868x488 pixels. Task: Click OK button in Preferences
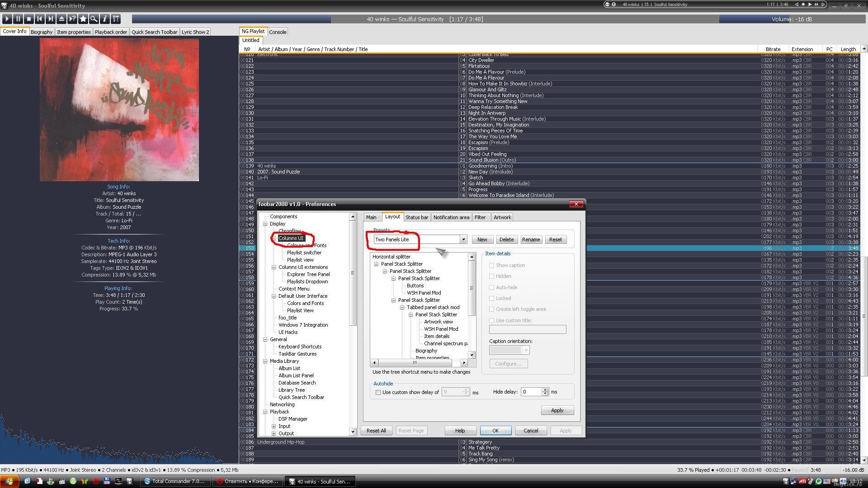[495, 431]
